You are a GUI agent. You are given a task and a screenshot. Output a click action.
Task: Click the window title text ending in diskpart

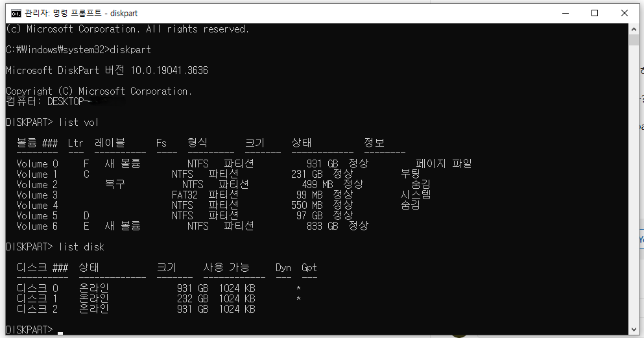81,14
